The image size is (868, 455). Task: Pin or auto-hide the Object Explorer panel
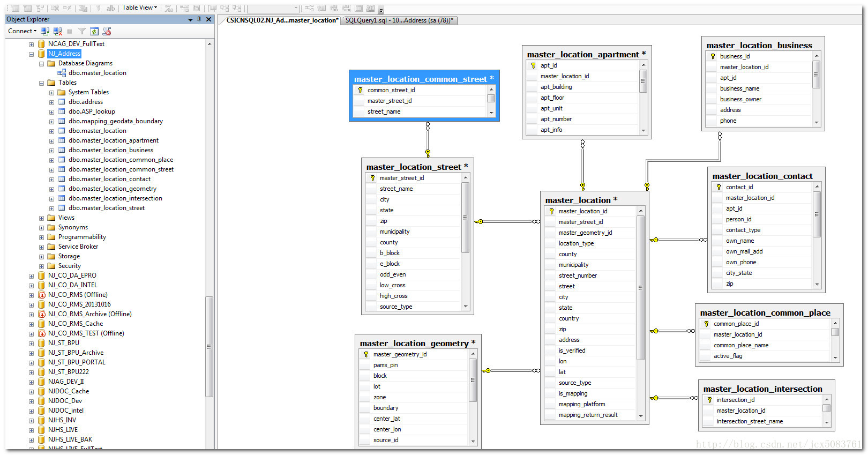click(199, 19)
